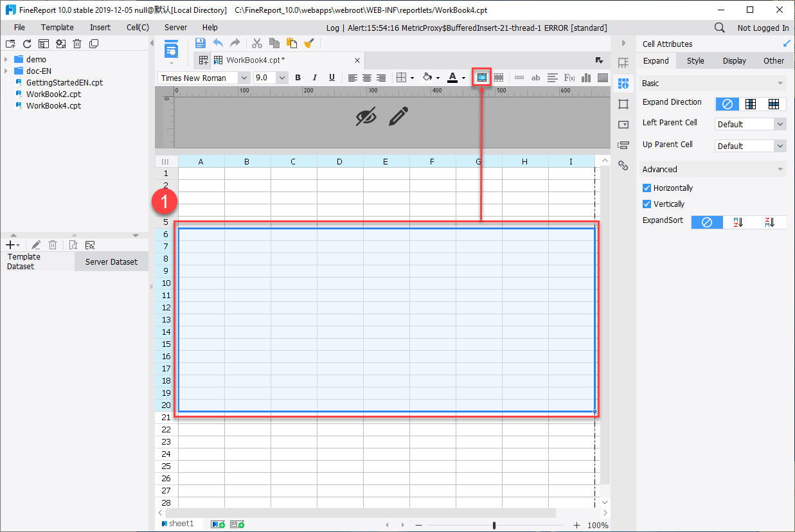Viewport: 795px width, 532px height.
Task: Click the Unmerge Cells toolbar icon
Action: click(499, 78)
